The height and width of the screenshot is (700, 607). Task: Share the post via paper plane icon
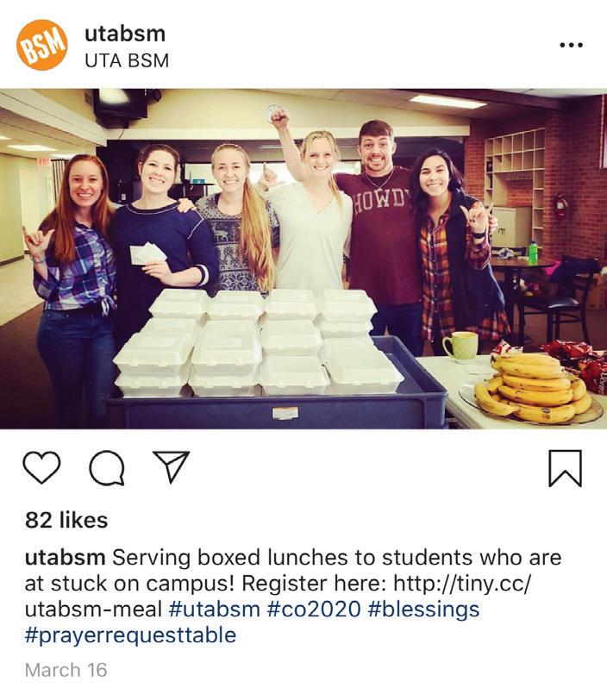[172, 466]
